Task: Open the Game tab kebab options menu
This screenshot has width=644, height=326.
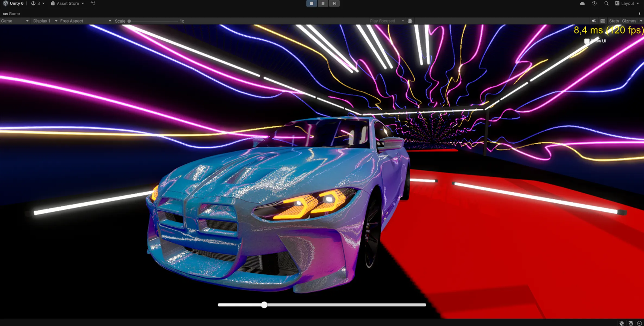Action: point(639,14)
